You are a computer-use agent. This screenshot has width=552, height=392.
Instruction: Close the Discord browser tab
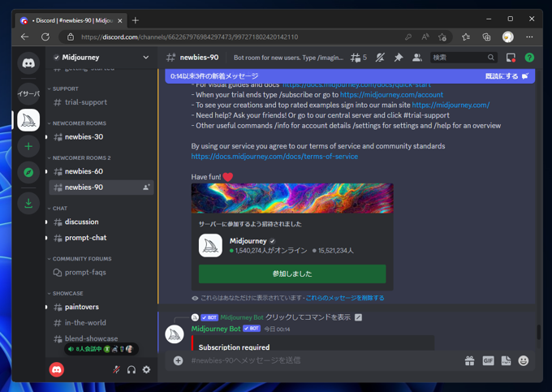tap(119, 21)
